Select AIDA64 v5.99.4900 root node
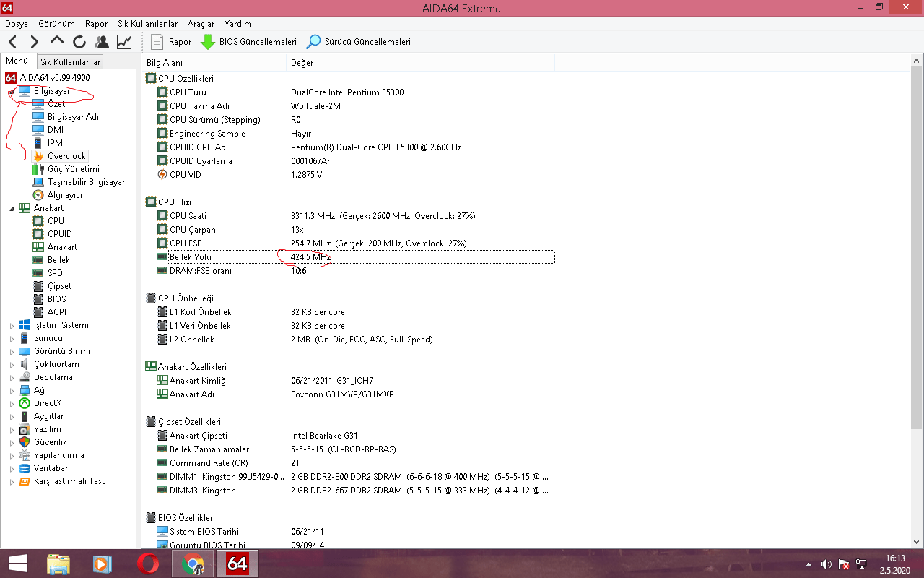The height and width of the screenshot is (578, 924). [48, 78]
